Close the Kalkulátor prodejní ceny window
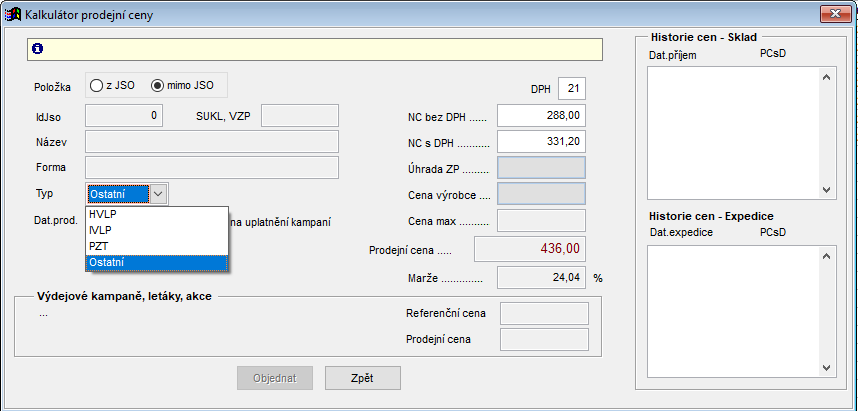 click(x=828, y=13)
